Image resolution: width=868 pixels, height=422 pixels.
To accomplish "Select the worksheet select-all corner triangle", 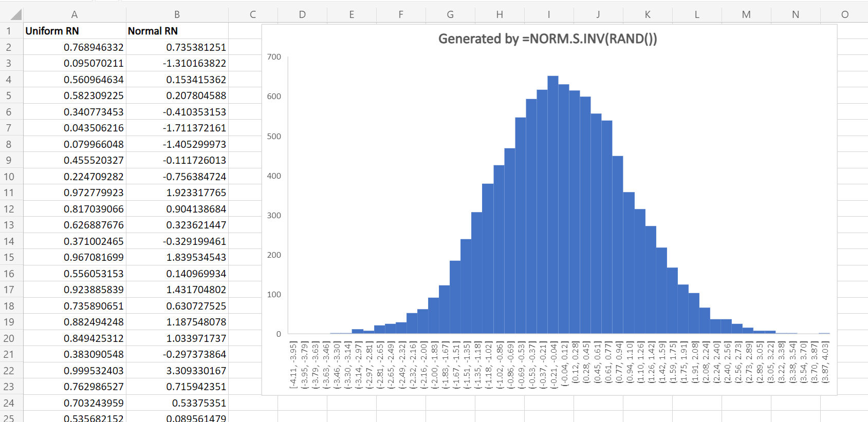I will point(15,14).
